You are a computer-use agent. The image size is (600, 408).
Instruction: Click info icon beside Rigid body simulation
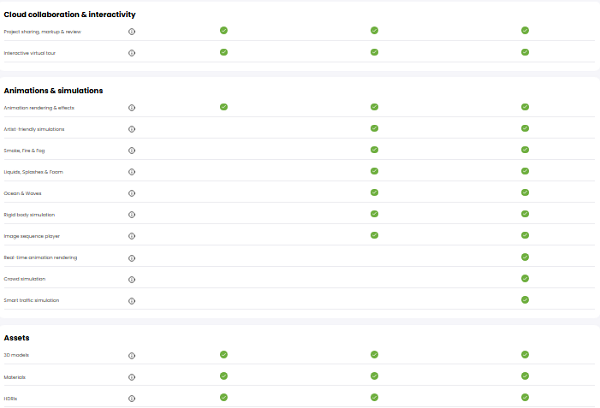pos(132,215)
